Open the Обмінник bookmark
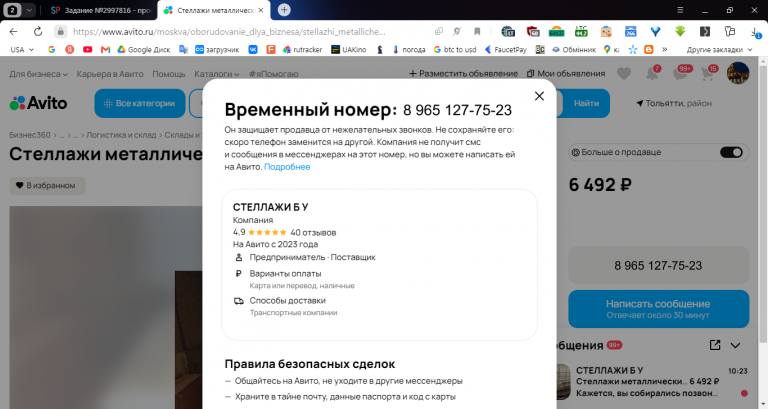The image size is (768, 409). (574, 49)
